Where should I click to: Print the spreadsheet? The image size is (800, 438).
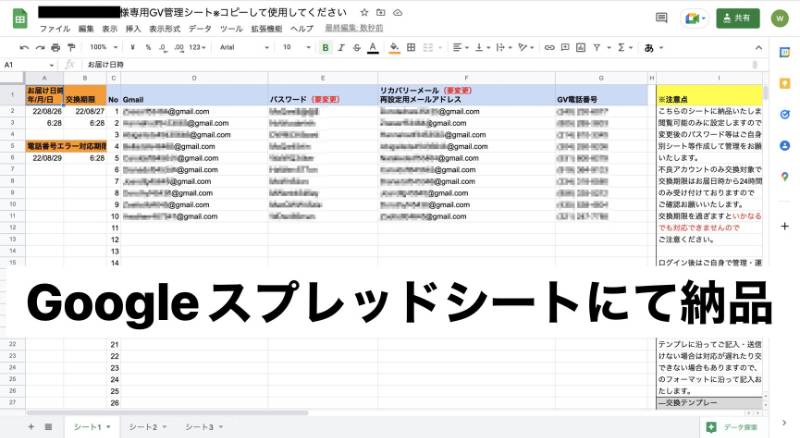pos(56,47)
